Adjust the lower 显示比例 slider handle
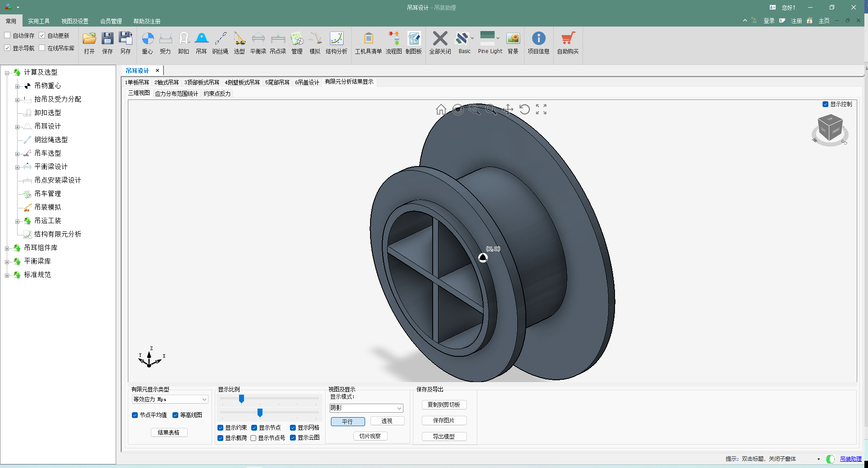Screen dimensions: 868x468 point(260,413)
